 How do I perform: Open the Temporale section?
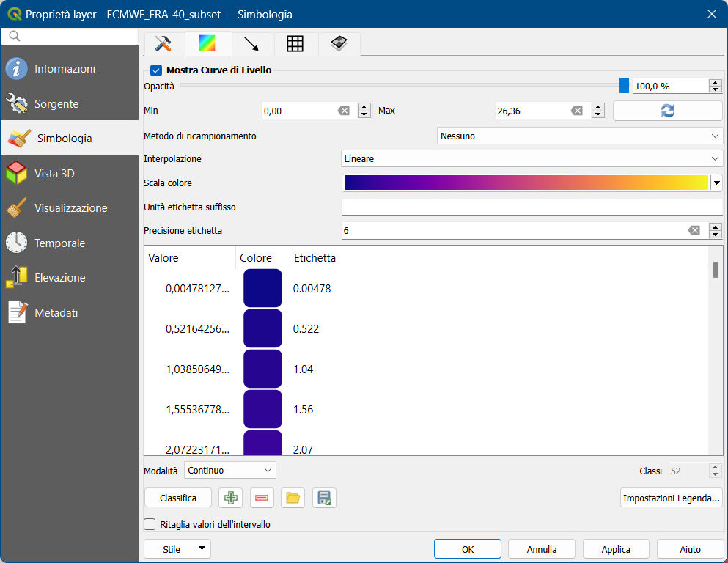coord(69,243)
